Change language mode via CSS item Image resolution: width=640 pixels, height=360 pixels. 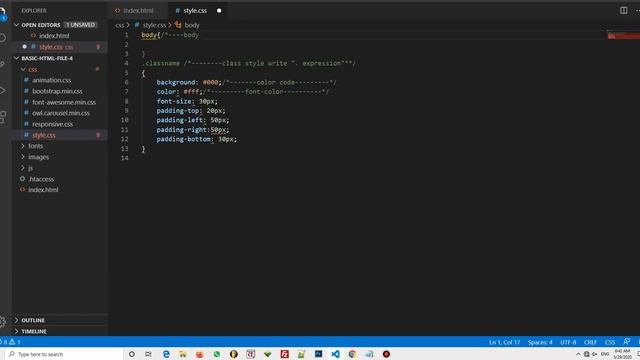[610, 342]
